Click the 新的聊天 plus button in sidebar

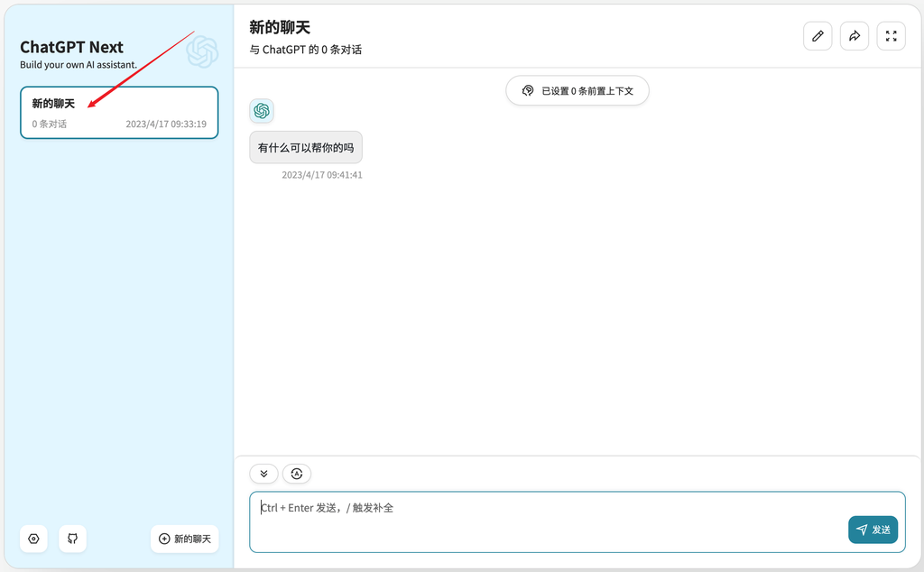click(184, 539)
